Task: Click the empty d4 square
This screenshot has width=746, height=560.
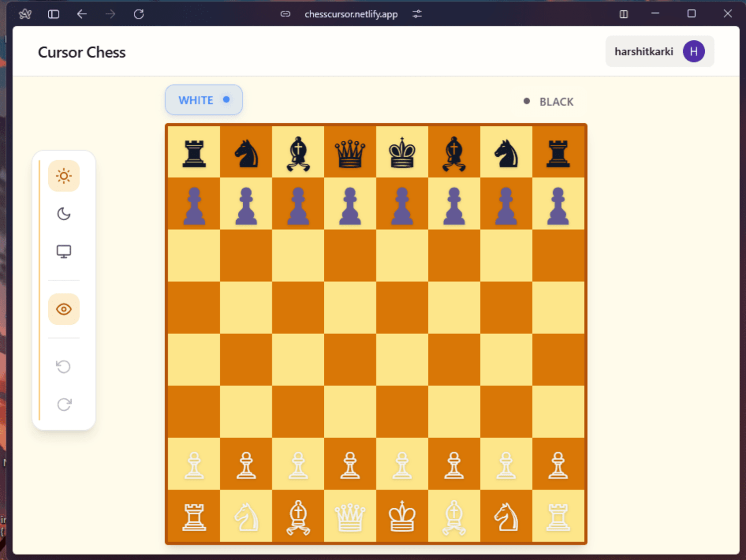Action: 350,360
